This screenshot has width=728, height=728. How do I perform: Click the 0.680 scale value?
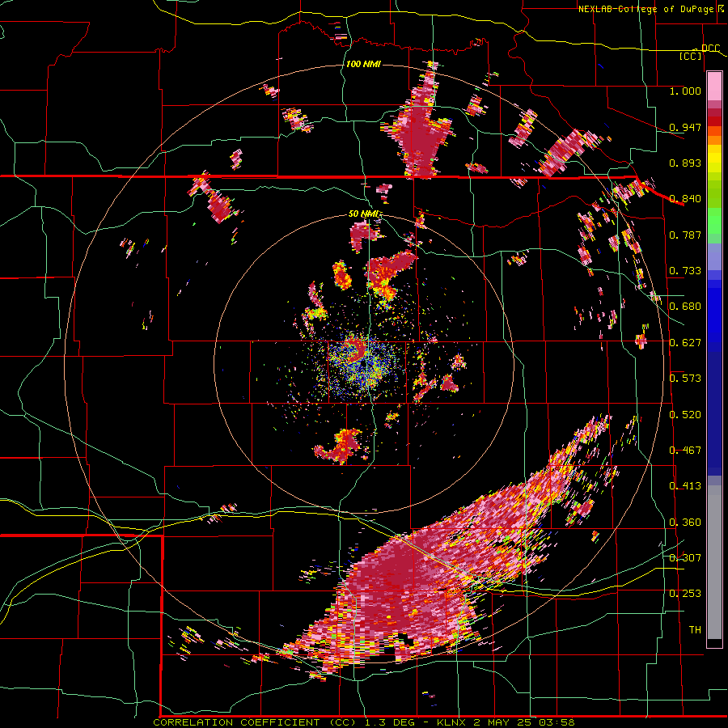pyautogui.click(x=685, y=306)
